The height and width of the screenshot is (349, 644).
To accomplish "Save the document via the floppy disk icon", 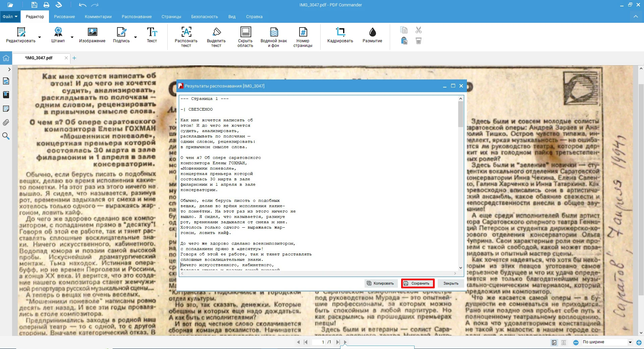I will click(34, 5).
